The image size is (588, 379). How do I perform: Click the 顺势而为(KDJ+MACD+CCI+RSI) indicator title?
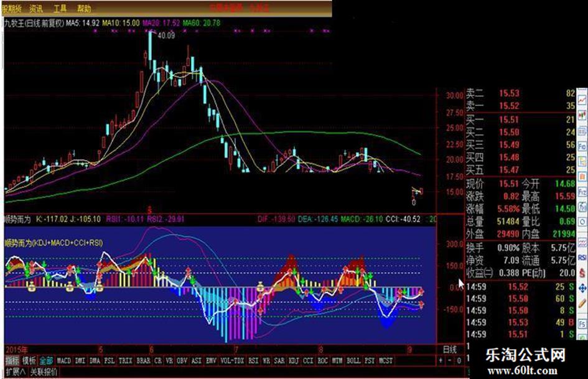(54, 243)
